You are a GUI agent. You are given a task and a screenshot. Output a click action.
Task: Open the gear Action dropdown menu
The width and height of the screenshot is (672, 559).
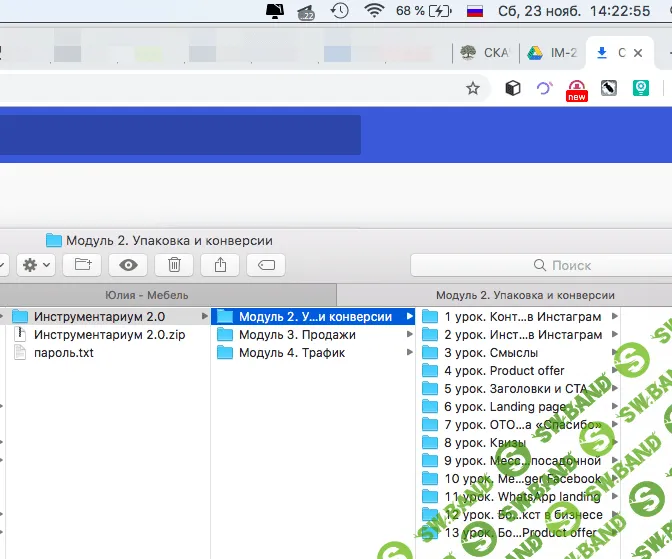click(x=37, y=265)
